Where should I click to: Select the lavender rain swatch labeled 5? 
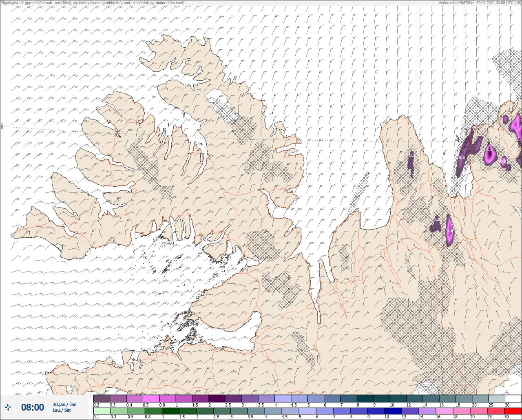[x=307, y=411]
